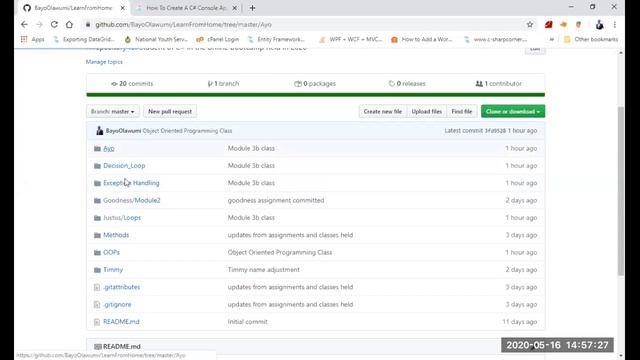Open the 0 releases section
Image resolution: width=640 pixels, height=360 pixels.
tap(407, 83)
